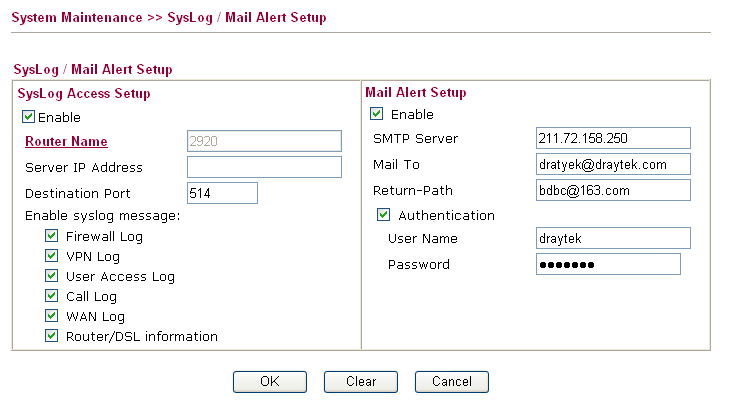Click the Return-Path input field
Image resolution: width=732 pixels, height=412 pixels.
613,190
